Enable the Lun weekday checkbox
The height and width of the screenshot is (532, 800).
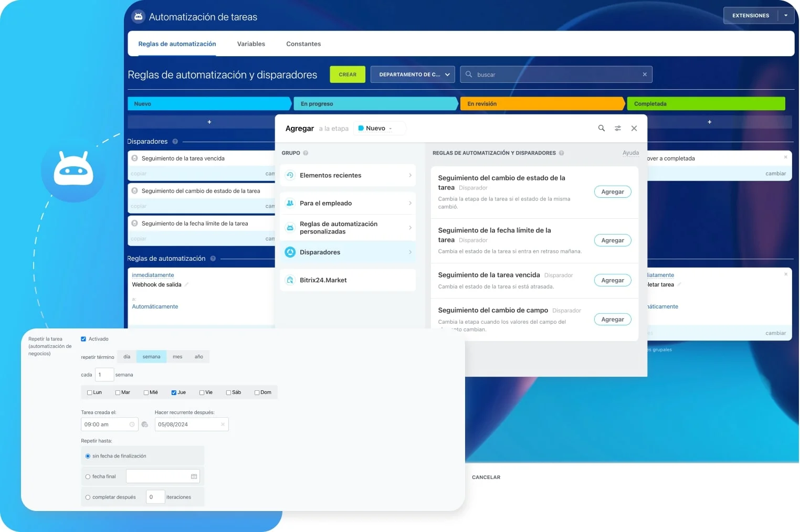[x=89, y=392]
